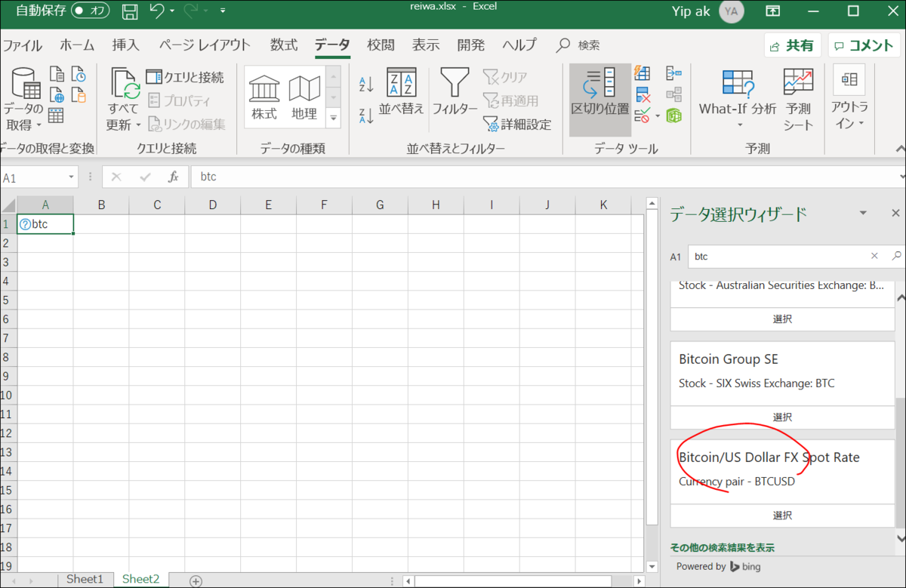
Task: Click the magnifier search icon in wizard
Action: [x=896, y=257]
